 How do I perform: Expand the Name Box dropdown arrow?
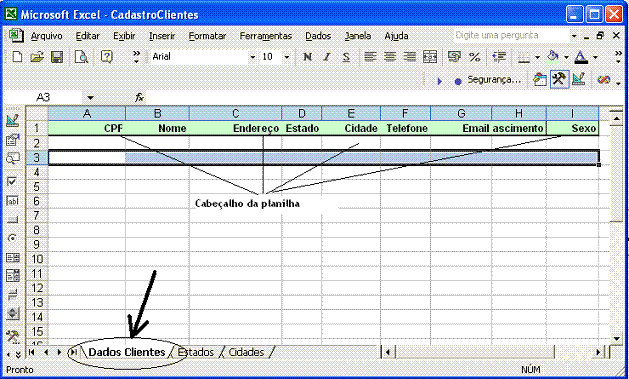tap(90, 97)
